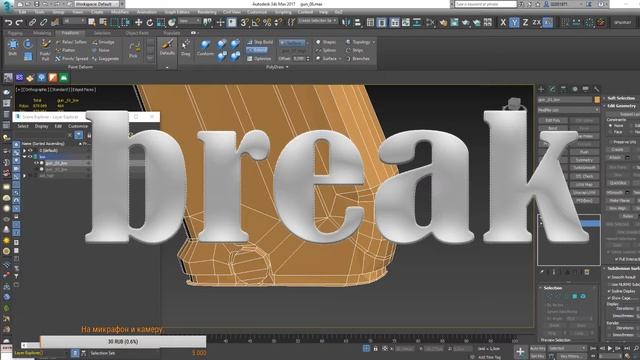Toggle Show Cage checkbox
The width and height of the screenshot is (640, 360).
[x=609, y=298]
